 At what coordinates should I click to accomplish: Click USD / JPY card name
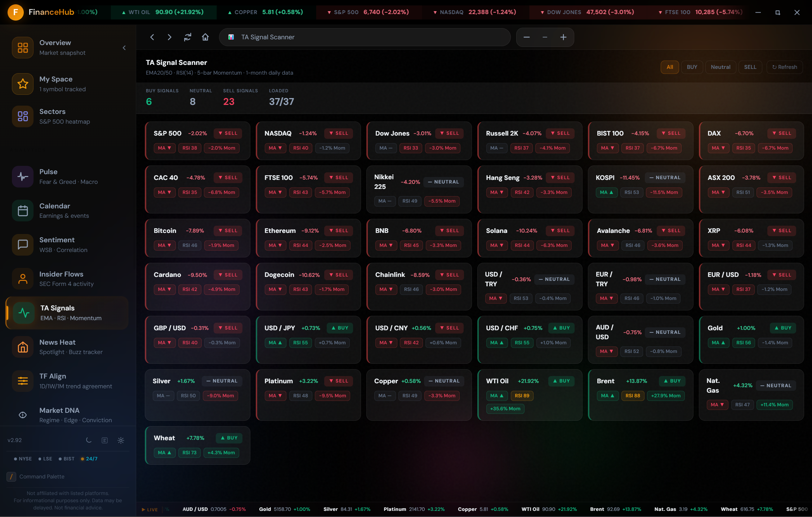(280, 328)
